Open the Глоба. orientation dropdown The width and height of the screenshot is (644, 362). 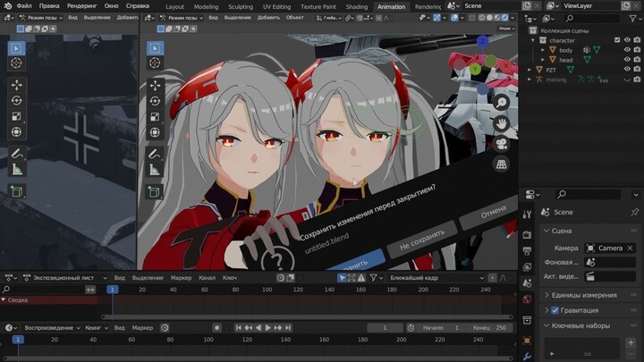pos(328,18)
